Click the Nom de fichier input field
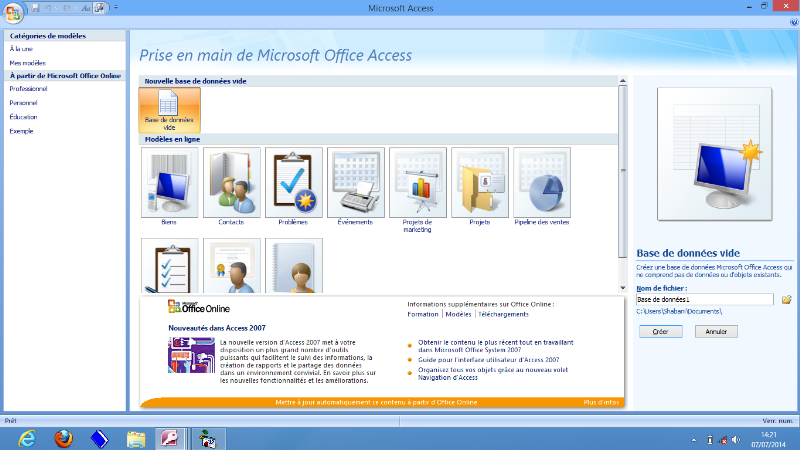800x450 pixels. 705,299
